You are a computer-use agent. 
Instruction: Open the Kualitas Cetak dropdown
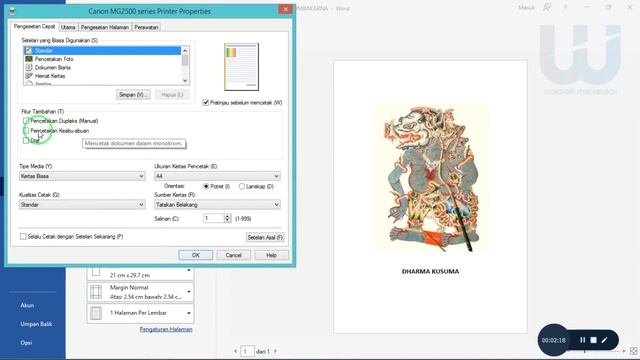(82, 204)
